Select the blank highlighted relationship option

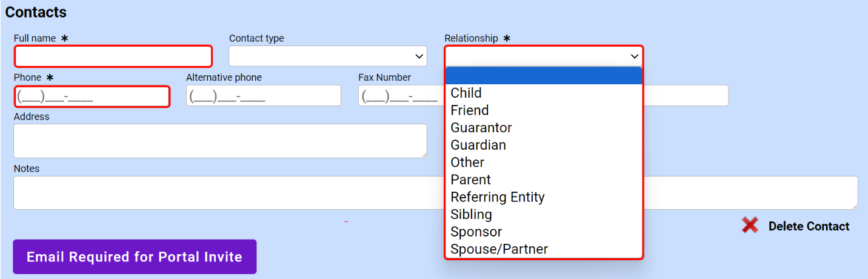tap(543, 76)
